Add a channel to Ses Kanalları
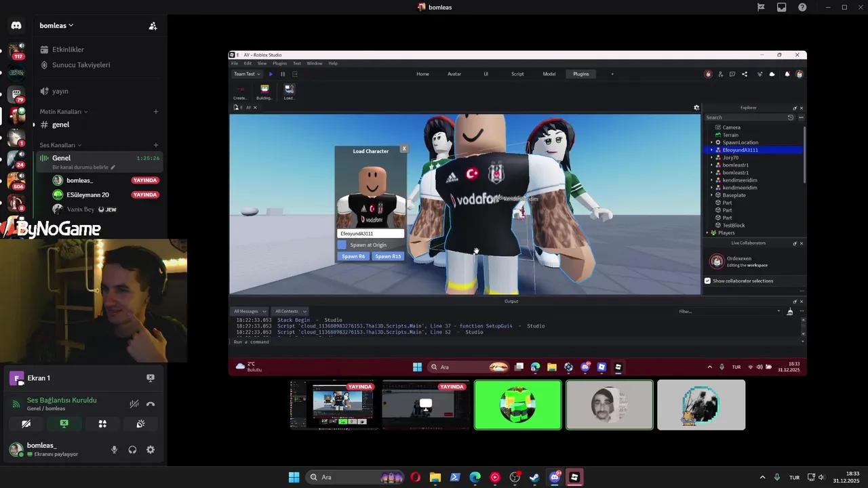Screen dimensions: 868x488 tap(156, 145)
